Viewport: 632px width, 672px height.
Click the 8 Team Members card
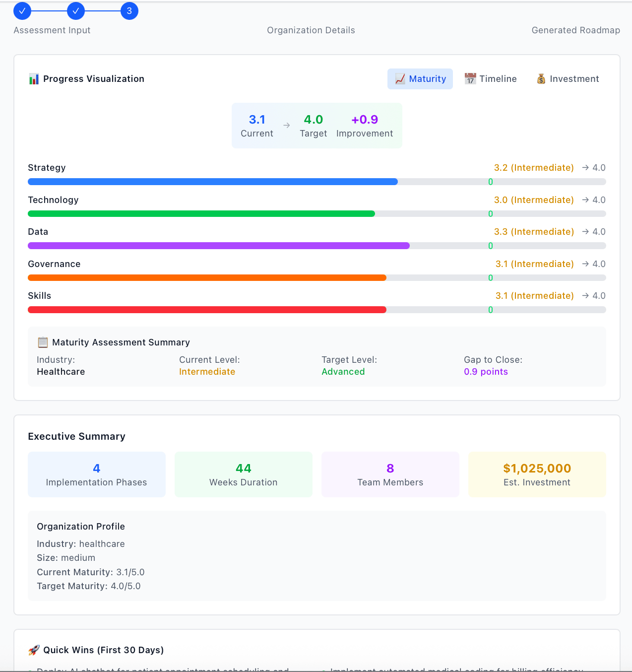coord(390,474)
